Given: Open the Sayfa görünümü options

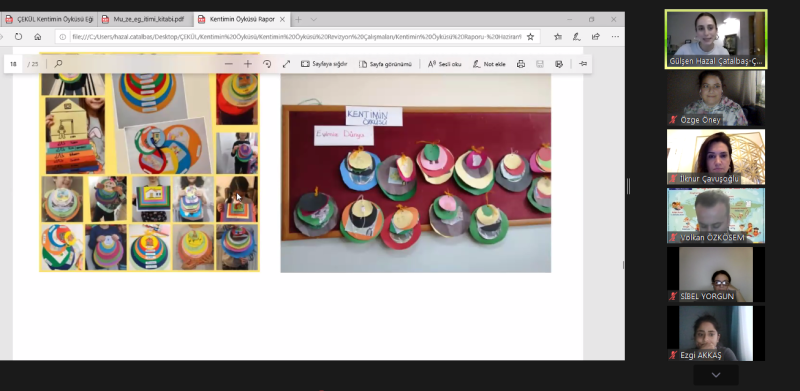Looking at the screenshot, I should [x=385, y=64].
